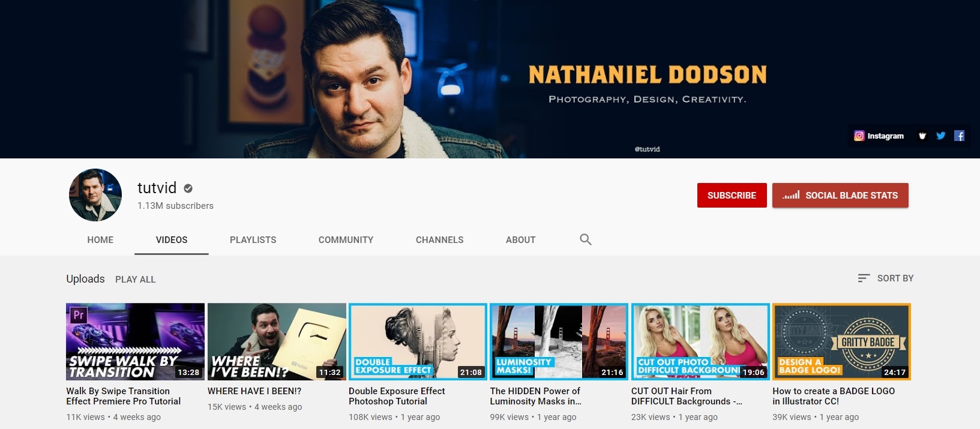The width and height of the screenshot is (980, 429).
Task: Click '15K views • 4 weeks ago' text
Action: pyautogui.click(x=254, y=407)
